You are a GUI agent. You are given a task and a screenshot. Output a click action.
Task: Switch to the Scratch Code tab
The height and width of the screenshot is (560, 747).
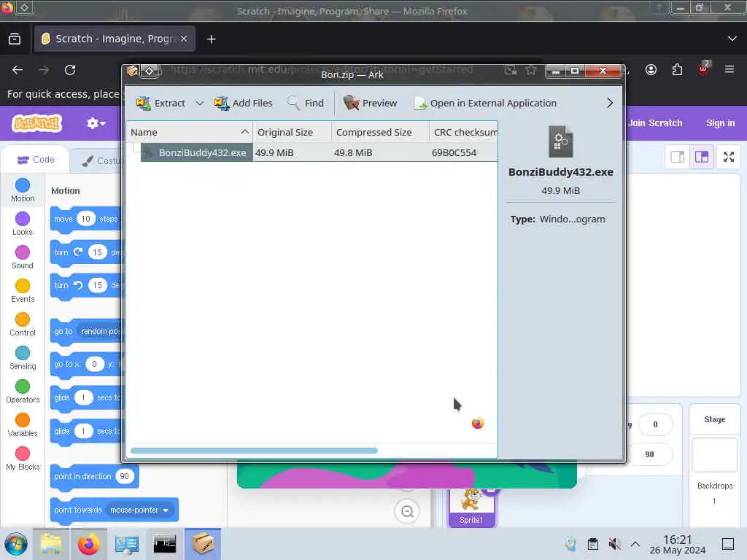36,160
